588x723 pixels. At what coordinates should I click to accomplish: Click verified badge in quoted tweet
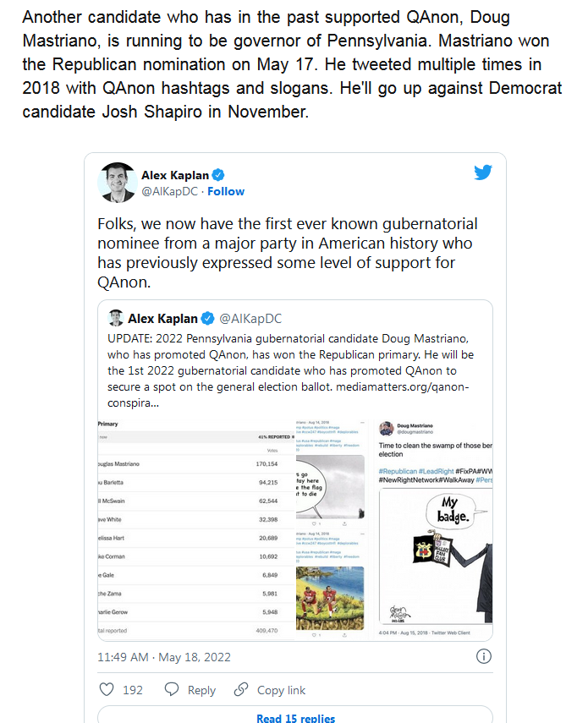[208, 318]
